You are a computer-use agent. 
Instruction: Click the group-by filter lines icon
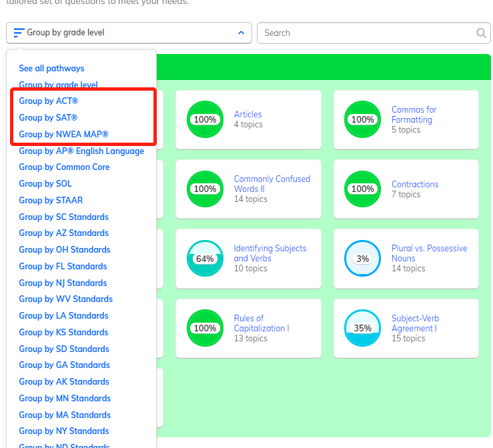tap(19, 33)
